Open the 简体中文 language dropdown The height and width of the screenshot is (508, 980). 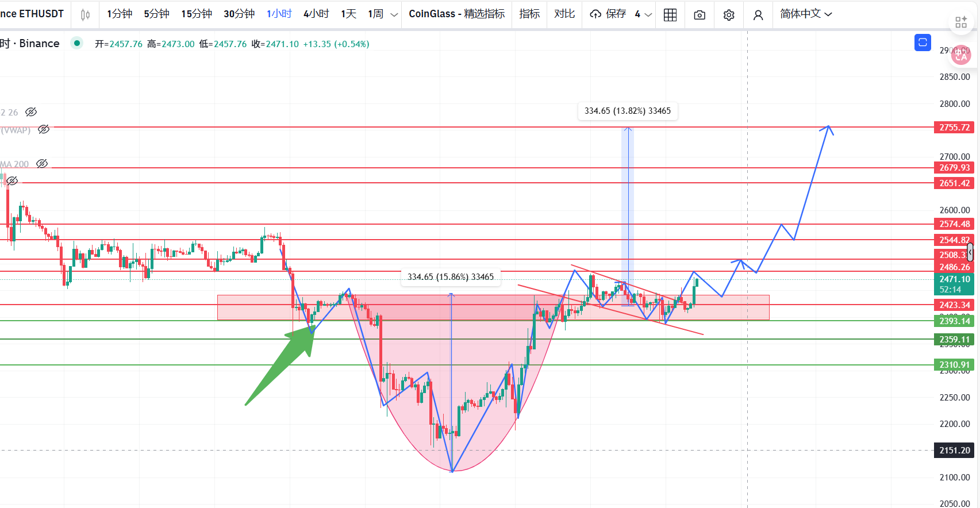[x=806, y=14]
